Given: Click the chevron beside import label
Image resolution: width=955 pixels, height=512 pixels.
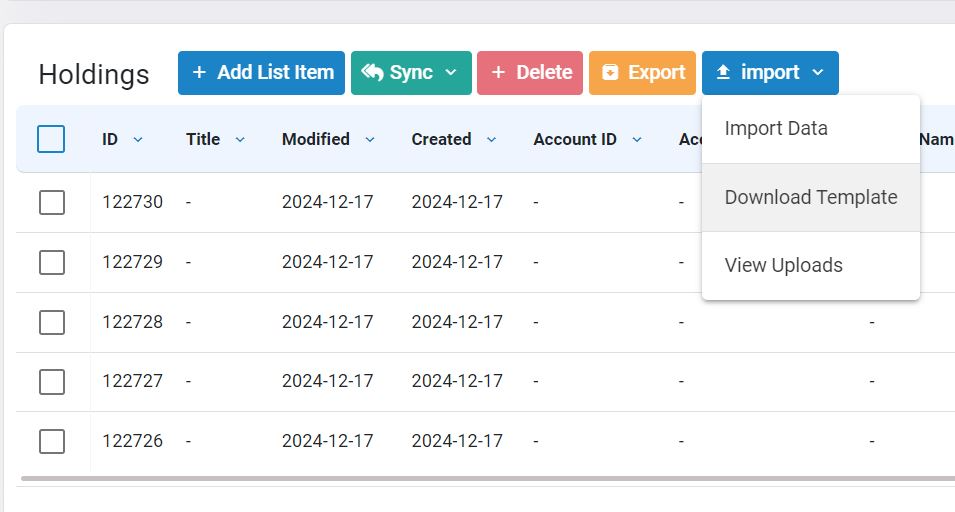Looking at the screenshot, I should point(818,72).
